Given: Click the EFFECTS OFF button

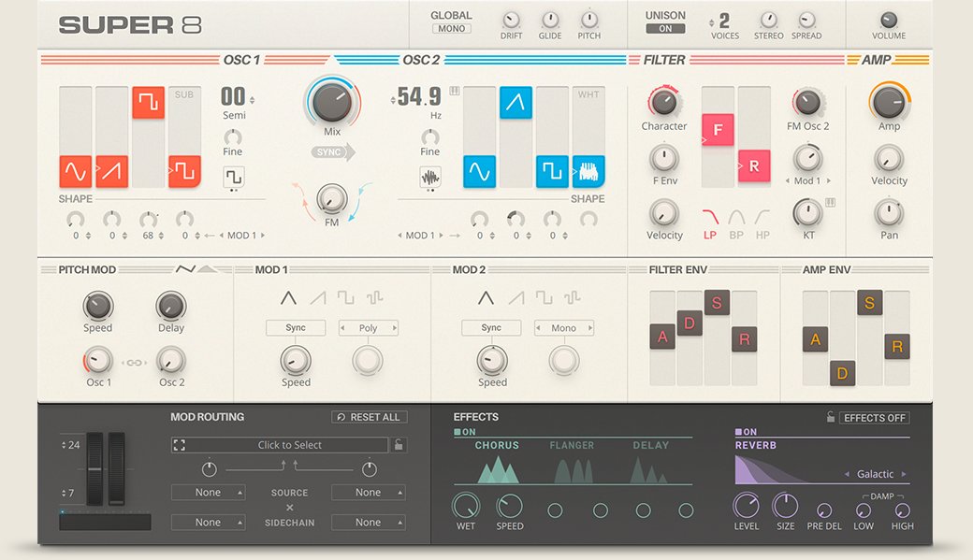Looking at the screenshot, I should point(874,418).
